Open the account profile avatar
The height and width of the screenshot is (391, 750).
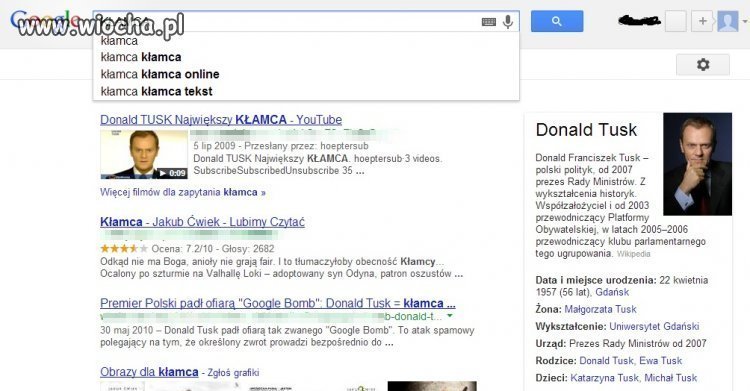click(x=728, y=22)
